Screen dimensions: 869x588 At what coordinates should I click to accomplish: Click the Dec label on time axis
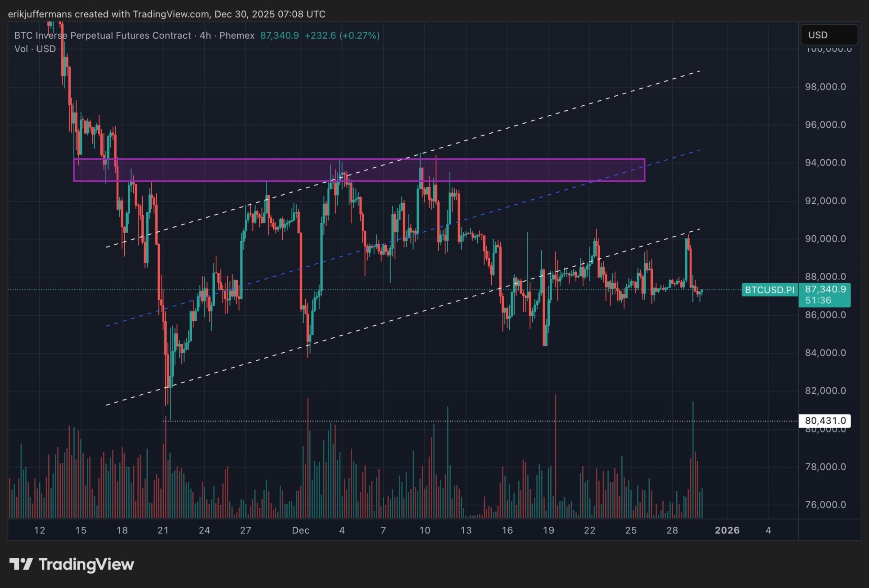[300, 530]
